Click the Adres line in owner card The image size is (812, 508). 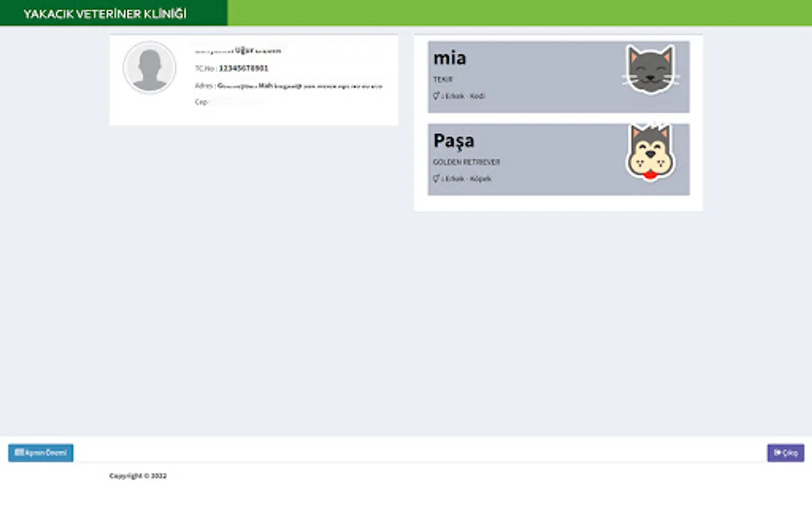pyautogui.click(x=288, y=86)
